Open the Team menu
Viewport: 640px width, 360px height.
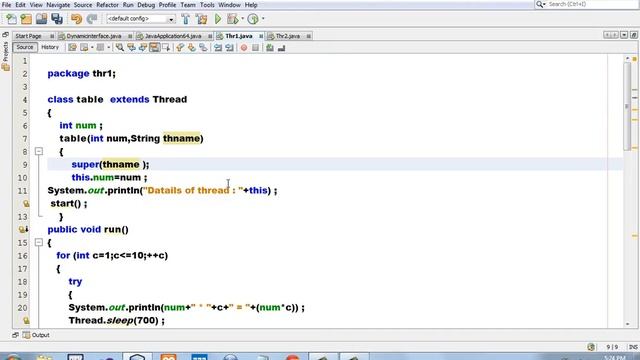coord(188,5)
